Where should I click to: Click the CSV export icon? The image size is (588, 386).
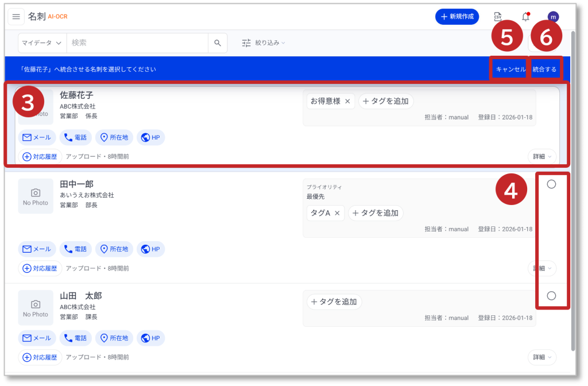pos(498,17)
